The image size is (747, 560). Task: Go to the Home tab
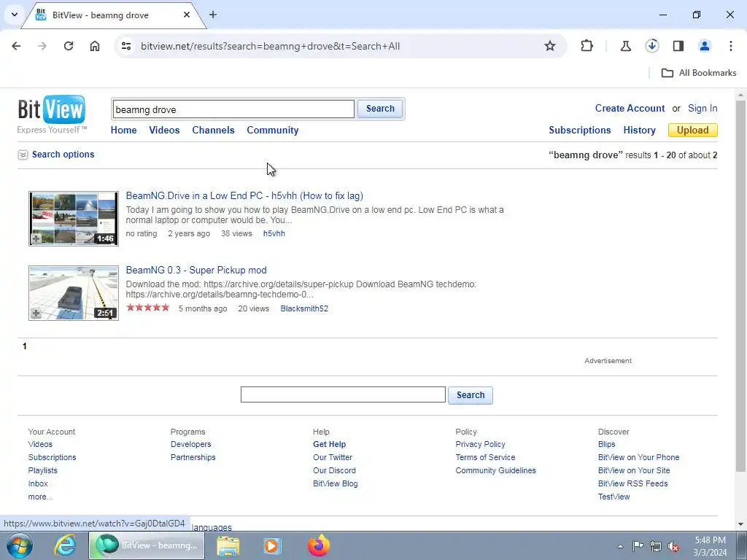[123, 130]
